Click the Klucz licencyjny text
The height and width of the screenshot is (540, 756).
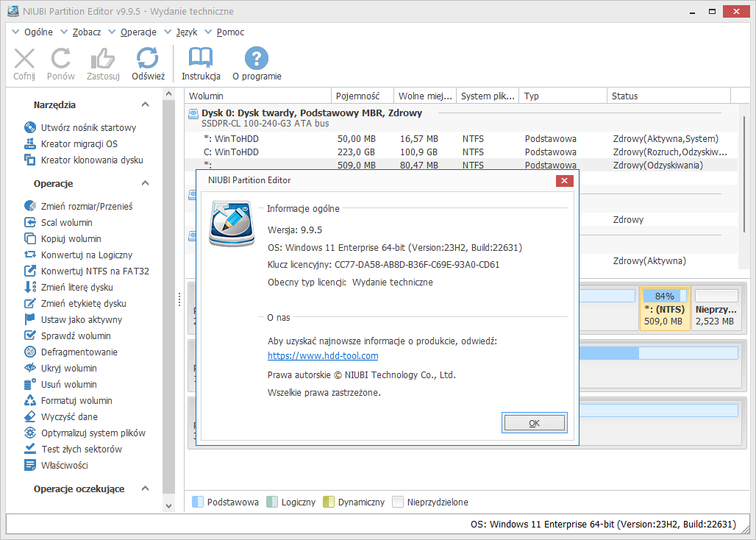(384, 265)
